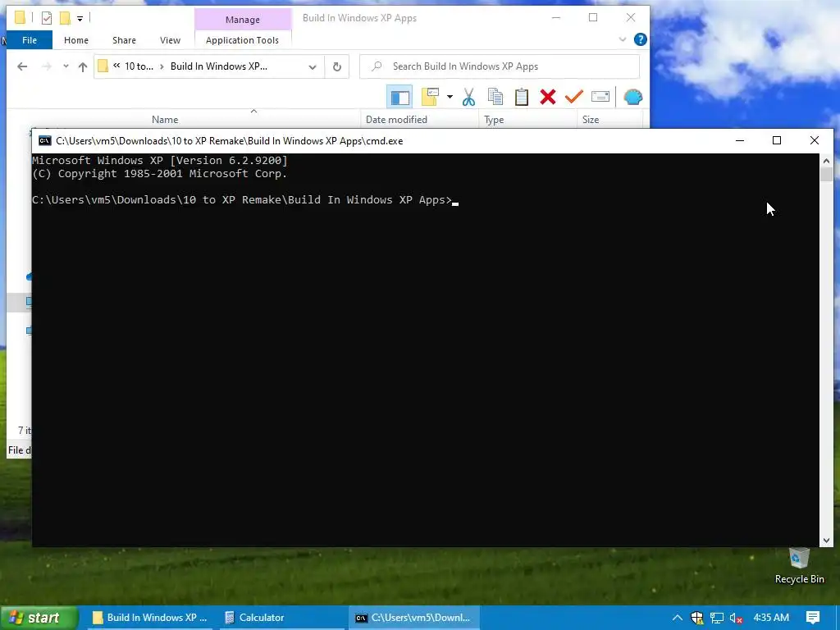Refresh the Explorer folder view
The height and width of the screenshot is (630, 840).
coord(337,67)
